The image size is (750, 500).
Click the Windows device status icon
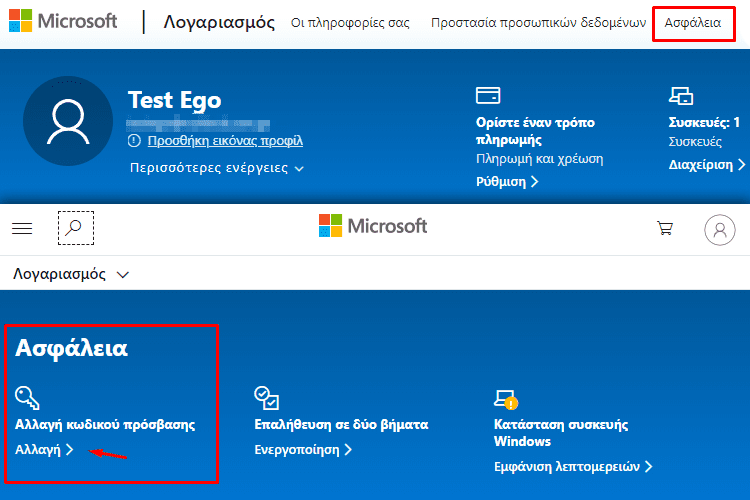tap(506, 400)
